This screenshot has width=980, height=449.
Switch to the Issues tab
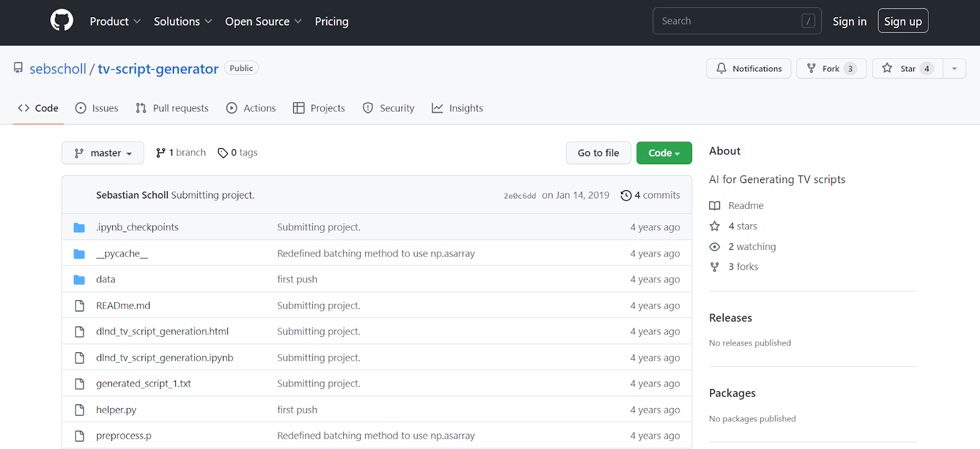point(97,108)
